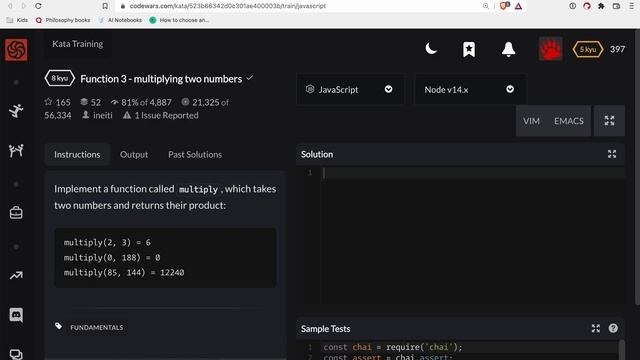Enable EMACS editor mode
The width and height of the screenshot is (640, 360).
click(x=569, y=121)
